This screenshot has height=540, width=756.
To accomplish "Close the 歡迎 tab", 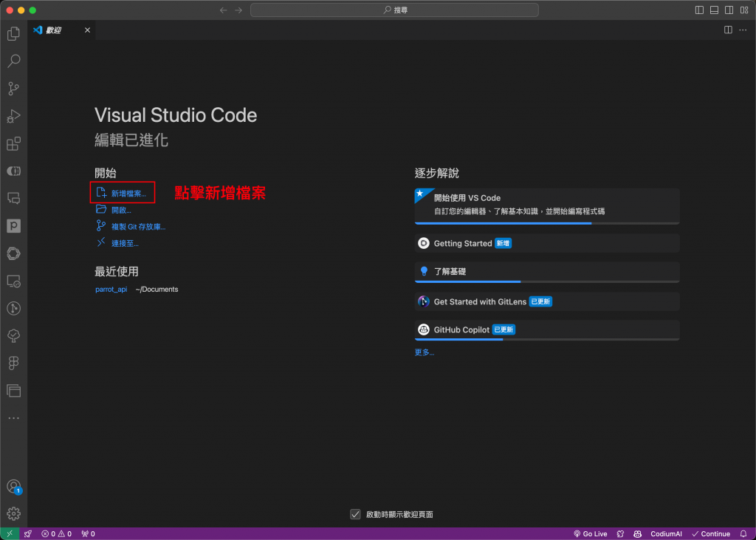I will (x=87, y=30).
